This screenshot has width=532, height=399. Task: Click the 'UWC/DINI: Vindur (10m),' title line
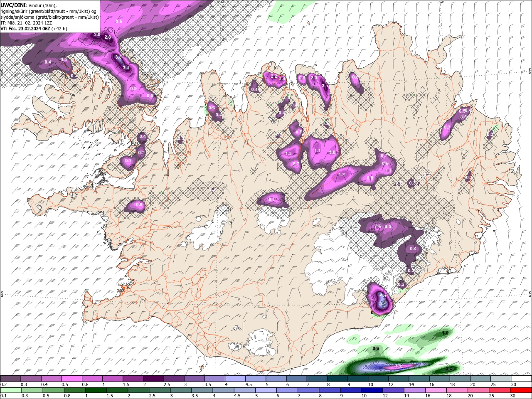click(x=28, y=5)
